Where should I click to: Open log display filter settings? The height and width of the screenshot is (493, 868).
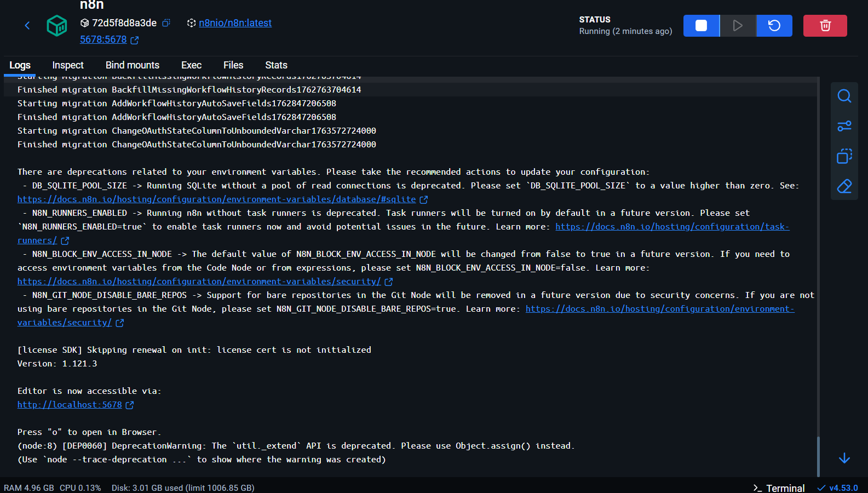click(x=844, y=126)
